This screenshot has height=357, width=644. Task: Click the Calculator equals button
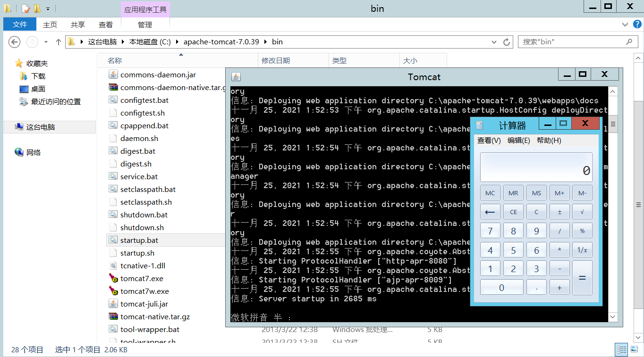pyautogui.click(x=582, y=278)
